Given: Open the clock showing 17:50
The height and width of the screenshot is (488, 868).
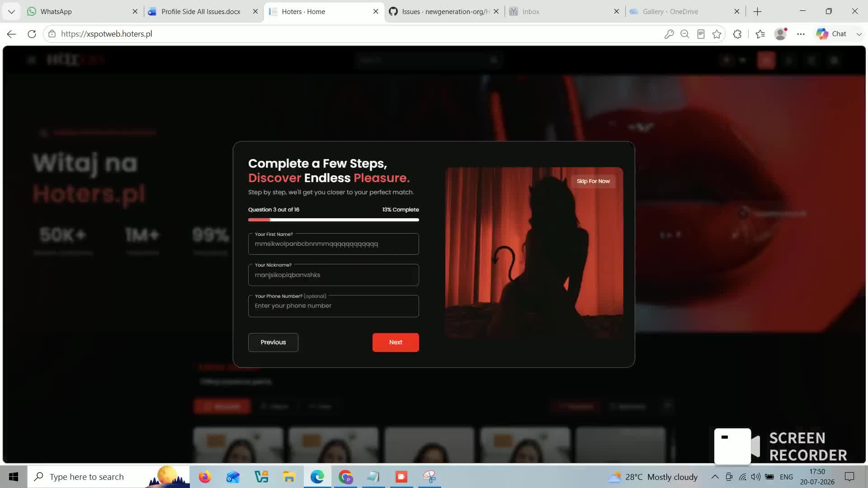Looking at the screenshot, I should point(817,477).
